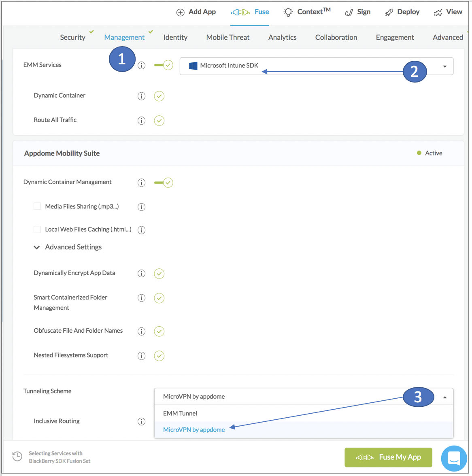Image resolution: width=472 pixels, height=476 pixels.
Task: Click the Sign signature icon
Action: [349, 13]
